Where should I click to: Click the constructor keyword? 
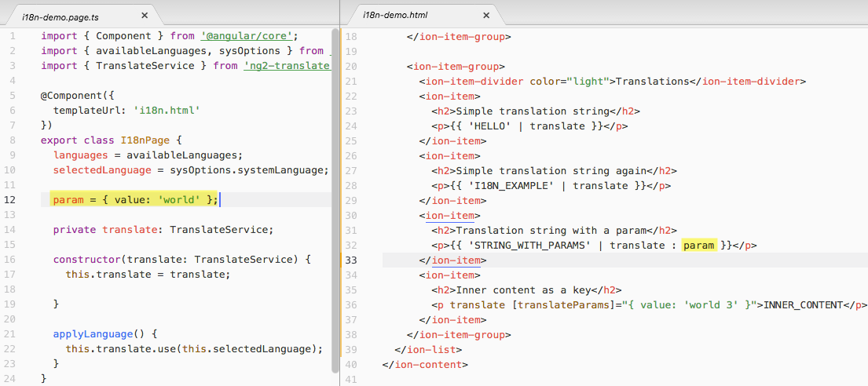point(87,260)
